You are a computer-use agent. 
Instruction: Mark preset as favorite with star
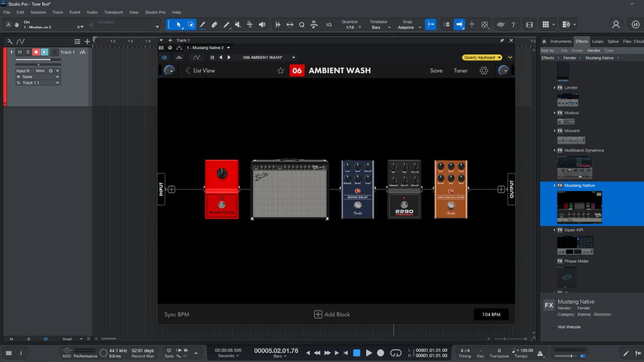(x=280, y=70)
